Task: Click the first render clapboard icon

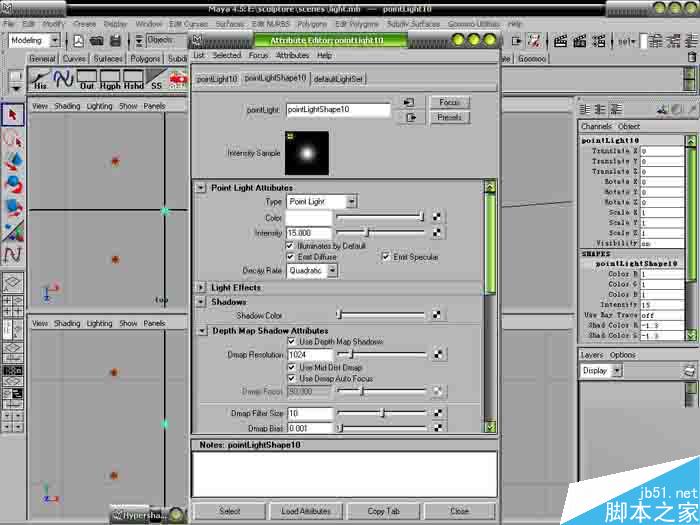Action: [560, 41]
